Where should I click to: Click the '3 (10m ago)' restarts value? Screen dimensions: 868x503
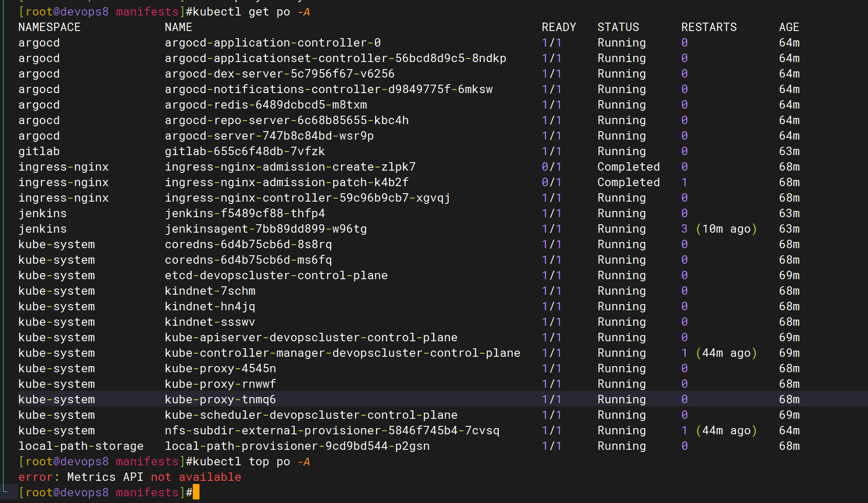(x=719, y=229)
